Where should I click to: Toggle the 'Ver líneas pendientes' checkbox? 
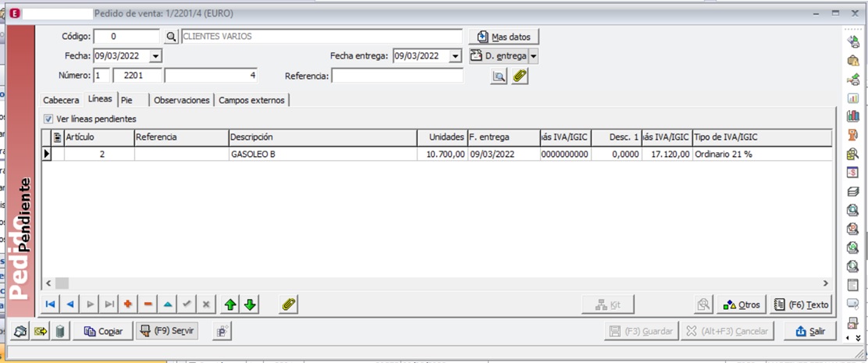tap(49, 119)
